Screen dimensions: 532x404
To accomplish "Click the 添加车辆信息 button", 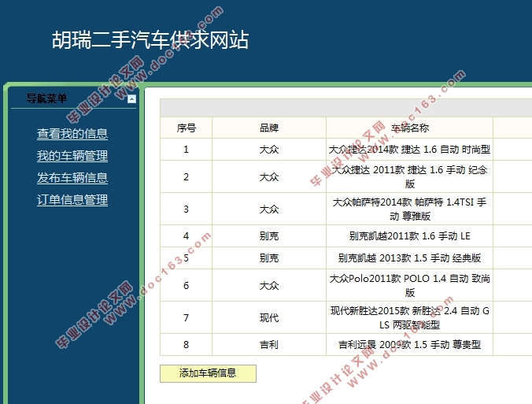I will 208,373.
